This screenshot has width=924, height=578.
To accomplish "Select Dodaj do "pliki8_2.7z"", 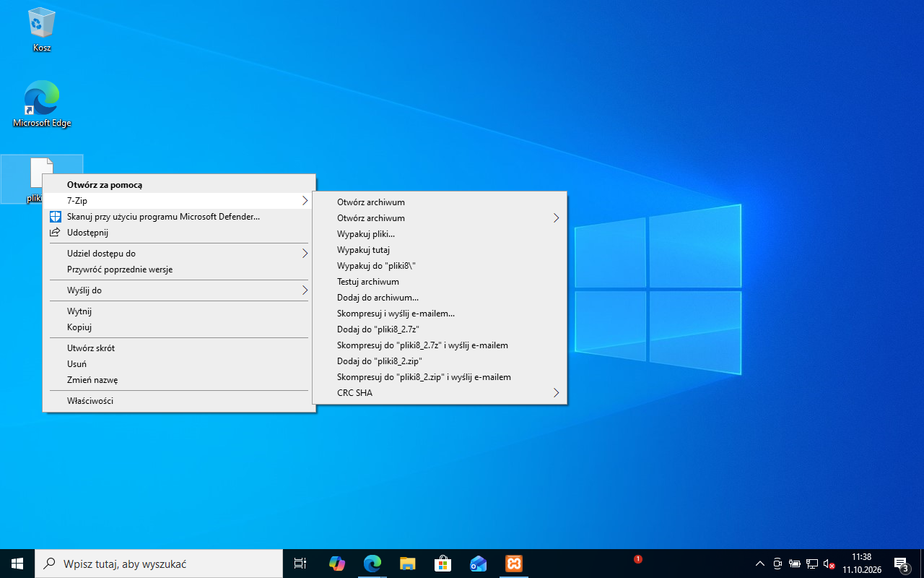I will [x=440, y=329].
